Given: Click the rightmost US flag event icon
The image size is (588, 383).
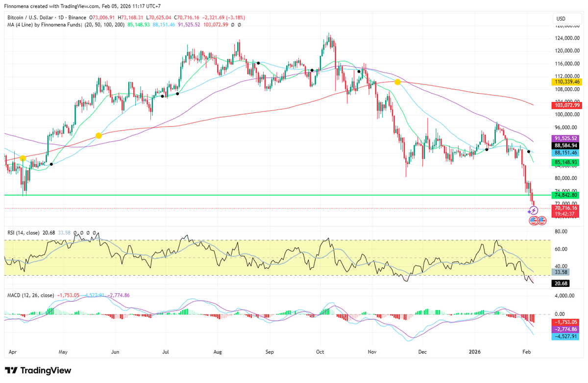Looking at the screenshot, I should coord(541,221).
